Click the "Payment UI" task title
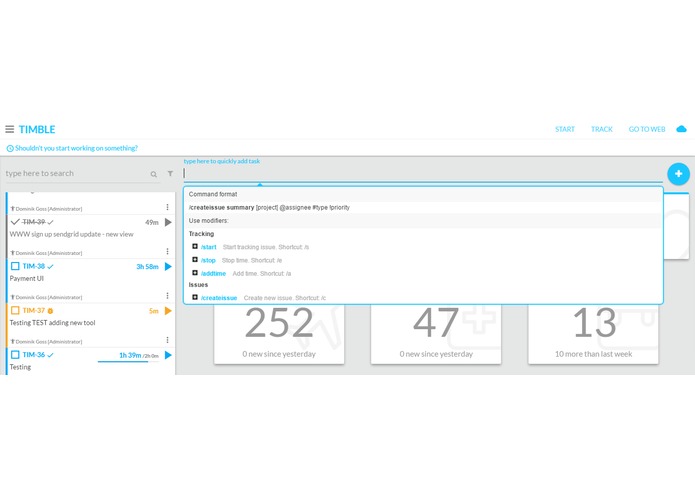Image resolution: width=695 pixels, height=494 pixels. point(27,279)
